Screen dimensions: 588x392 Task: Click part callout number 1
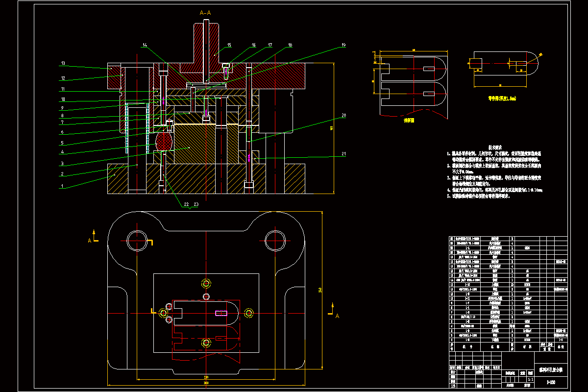coord(62,186)
